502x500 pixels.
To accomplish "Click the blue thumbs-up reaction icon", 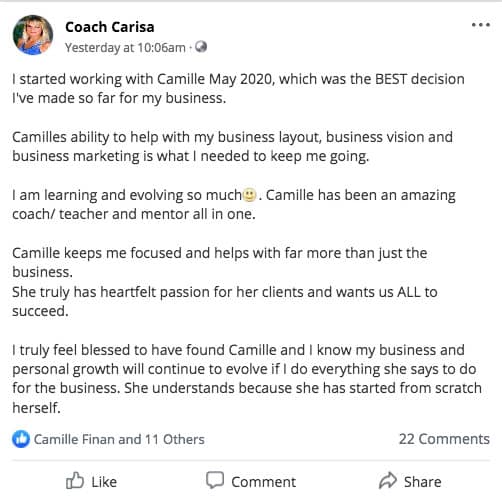I will coord(21,439).
